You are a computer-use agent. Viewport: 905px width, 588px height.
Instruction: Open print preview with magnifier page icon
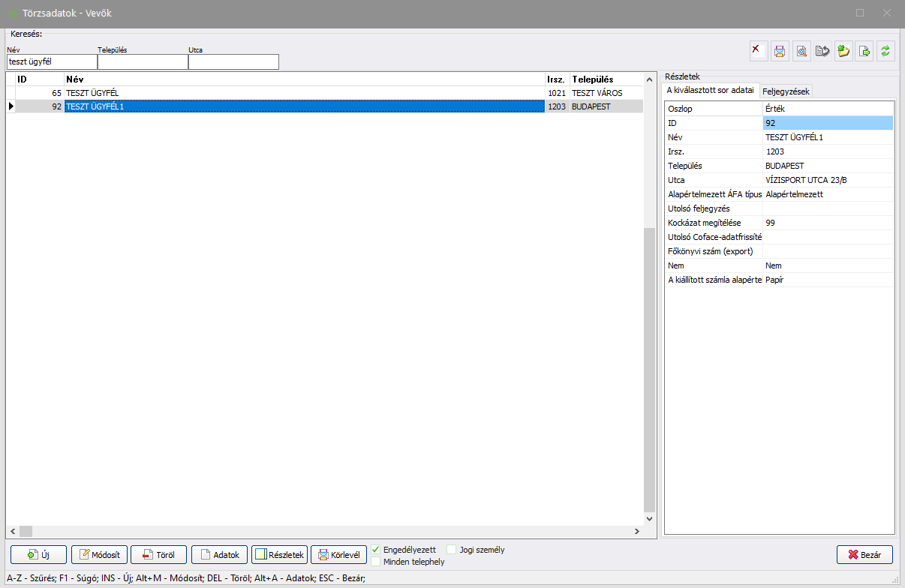tap(801, 51)
